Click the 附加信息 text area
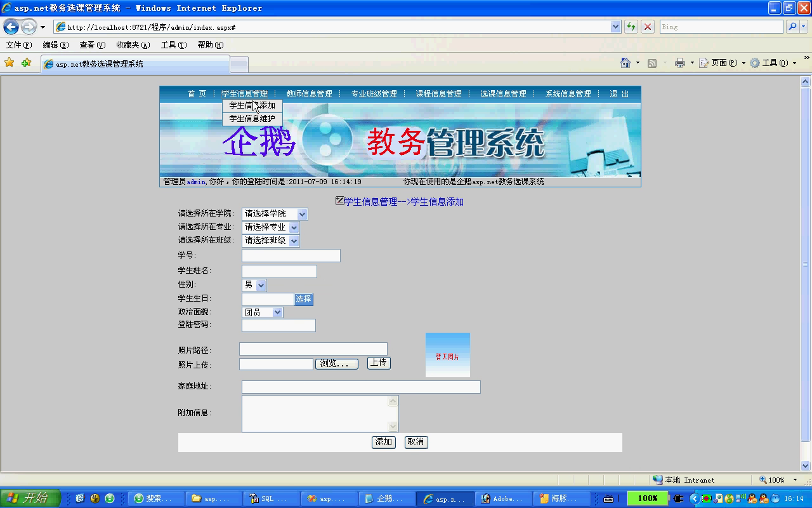Viewport: 812px width, 508px height. [x=320, y=413]
